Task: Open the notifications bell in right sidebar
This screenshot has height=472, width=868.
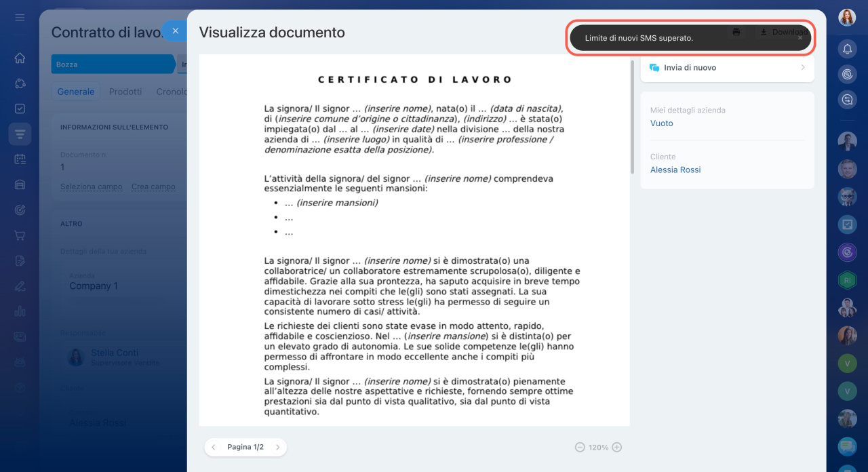Action: (847, 49)
